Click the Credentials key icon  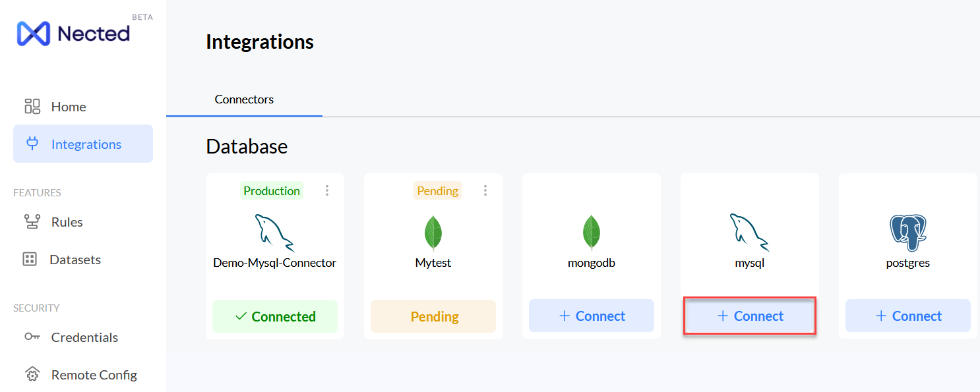[32, 337]
